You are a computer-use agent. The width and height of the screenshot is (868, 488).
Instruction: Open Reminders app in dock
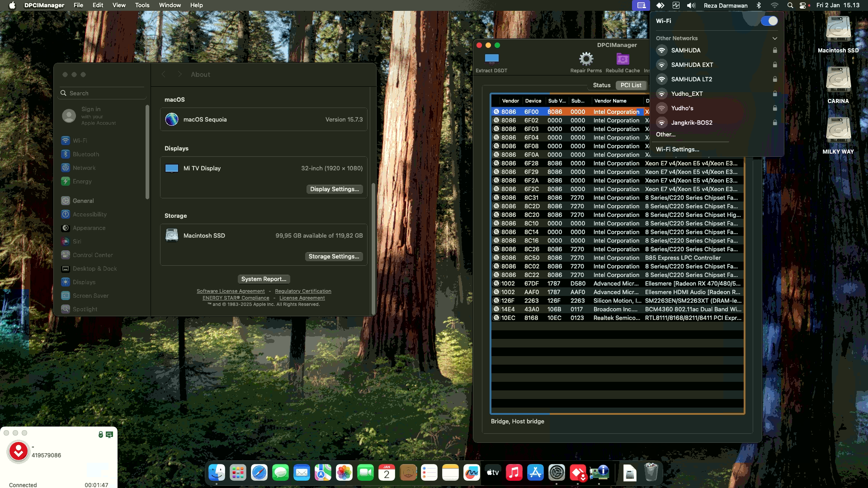coord(429,473)
